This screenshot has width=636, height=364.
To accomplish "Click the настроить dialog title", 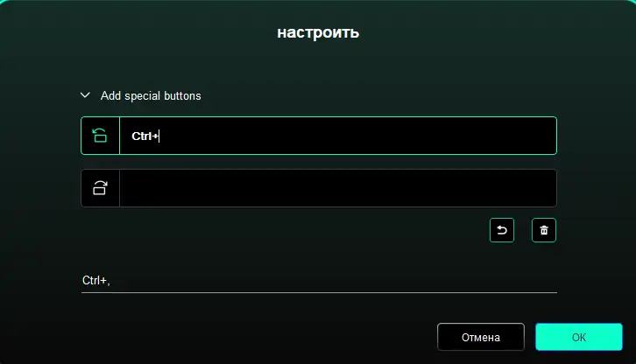I will click(318, 32).
